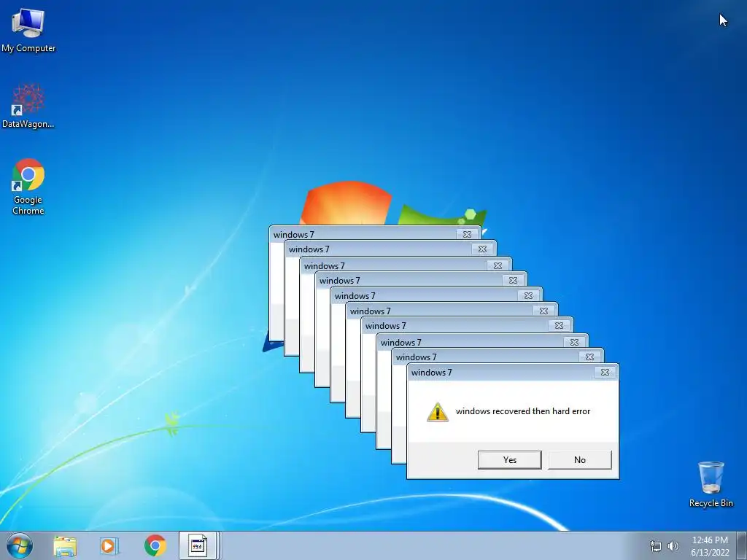Close the rearmost windows 7 dialog
Viewport: 747px width, 560px height.
[x=468, y=234]
